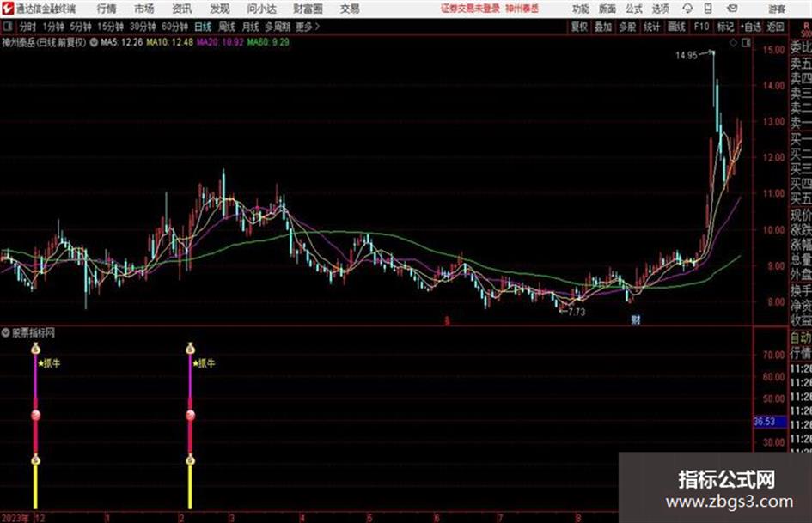Click the 自动 label in right panel
The image size is (812, 523).
[801, 338]
